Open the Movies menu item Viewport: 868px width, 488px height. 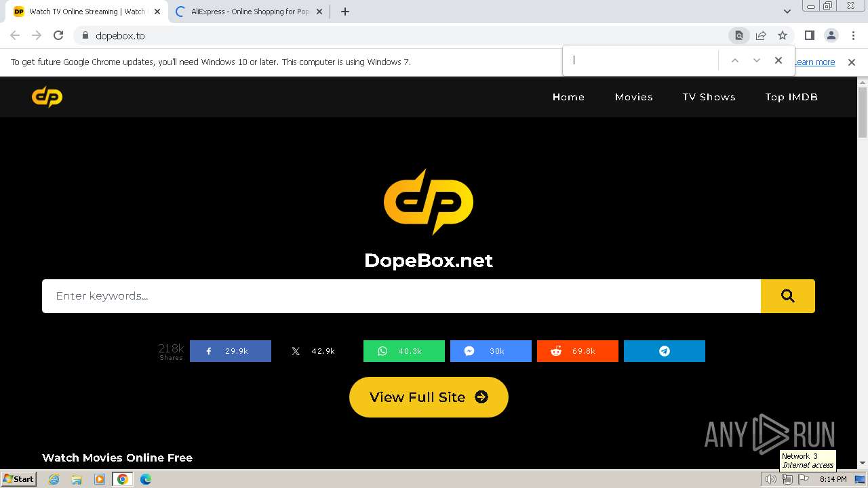633,97
